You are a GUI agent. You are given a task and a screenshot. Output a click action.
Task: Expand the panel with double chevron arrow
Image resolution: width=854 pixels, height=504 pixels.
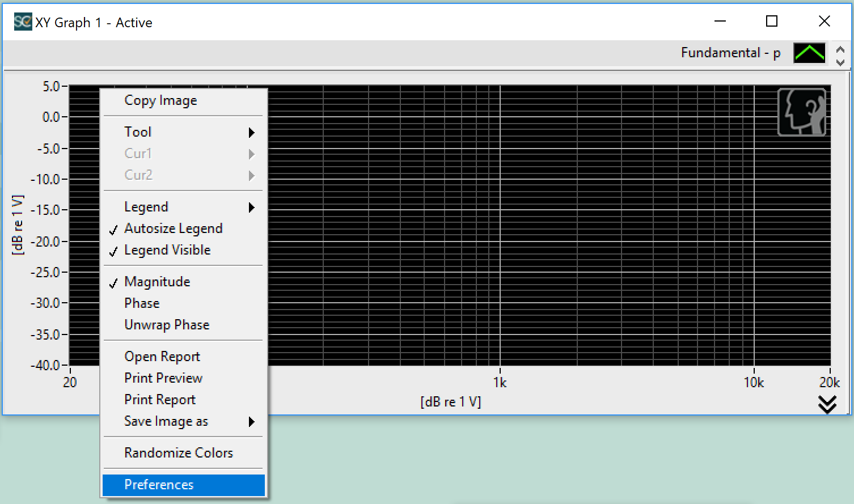[x=827, y=404]
